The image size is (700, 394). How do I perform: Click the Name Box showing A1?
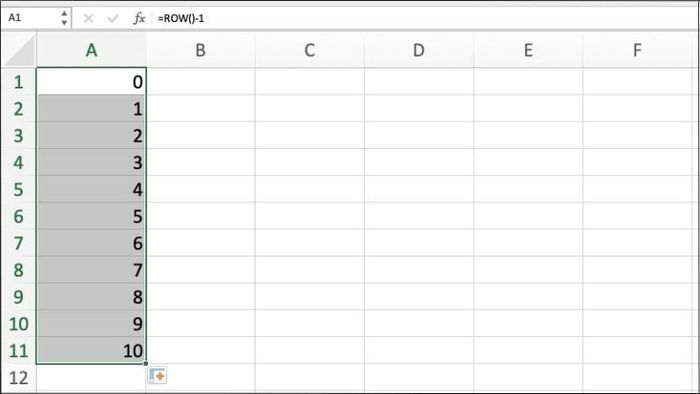(31, 18)
